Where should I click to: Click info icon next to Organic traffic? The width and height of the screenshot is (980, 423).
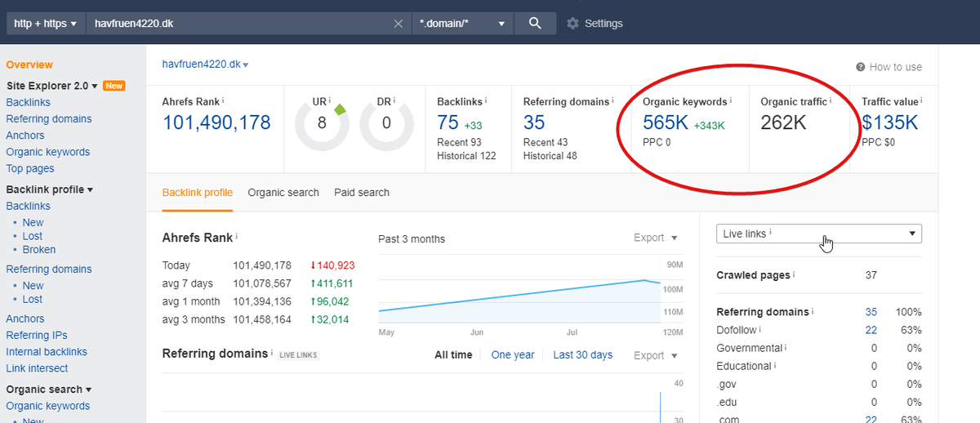[x=831, y=101]
